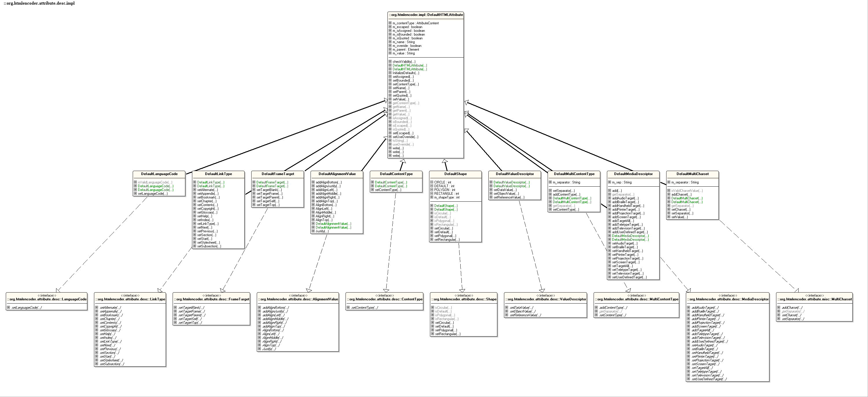This screenshot has width=868, height=397.
Task: Click setStylesheet(...) in LinkType interface
Action: click(111, 360)
